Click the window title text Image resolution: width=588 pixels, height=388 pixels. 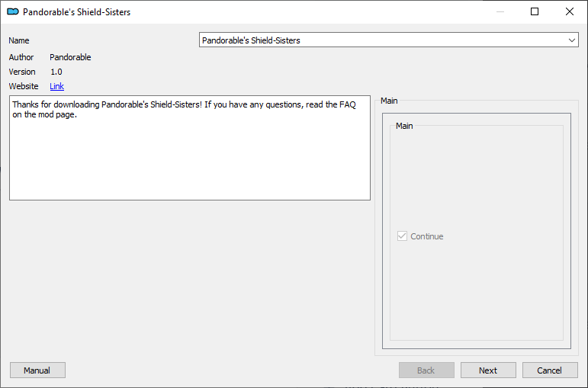coord(76,12)
